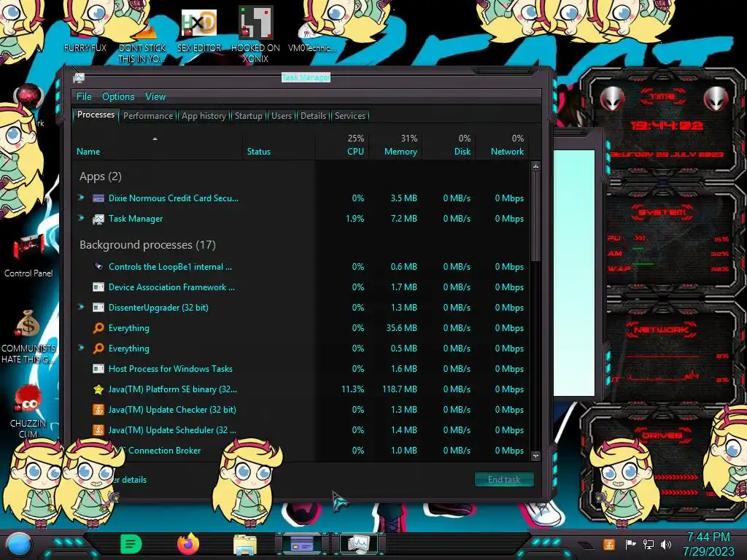This screenshot has height=560, width=747.
Task: Click the LoopBe1 internal process icon
Action: pyautogui.click(x=98, y=267)
